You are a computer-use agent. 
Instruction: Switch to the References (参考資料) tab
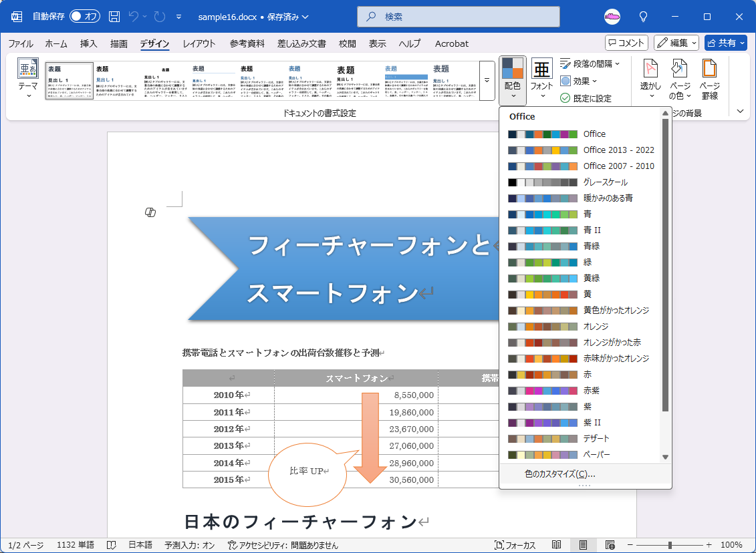click(247, 44)
